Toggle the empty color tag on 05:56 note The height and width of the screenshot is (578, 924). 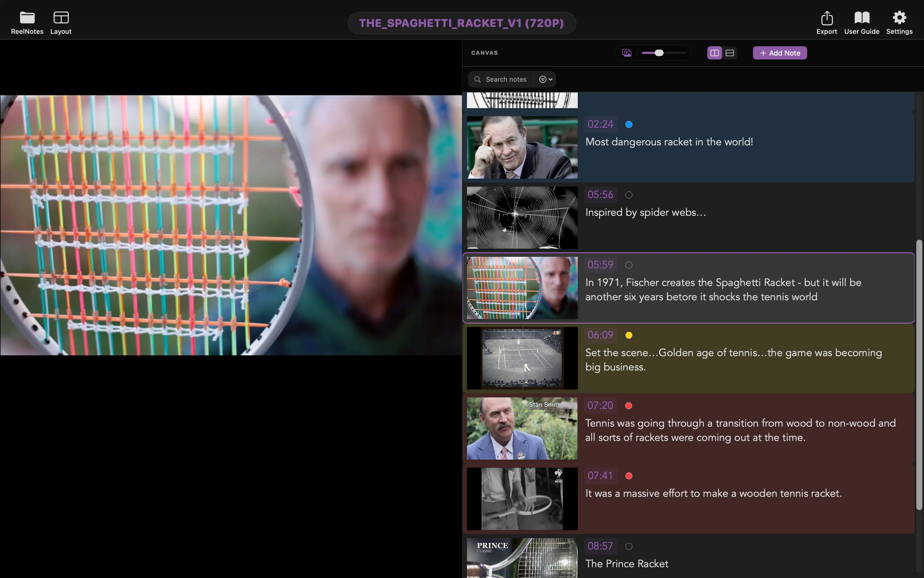[629, 195]
